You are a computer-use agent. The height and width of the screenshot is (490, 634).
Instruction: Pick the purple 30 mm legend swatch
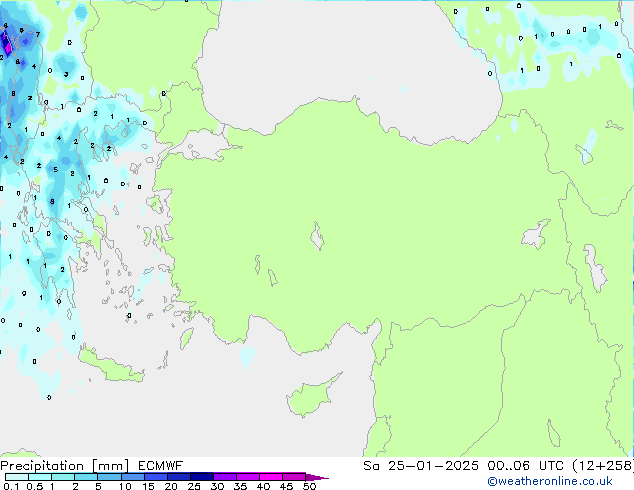[x=225, y=477]
